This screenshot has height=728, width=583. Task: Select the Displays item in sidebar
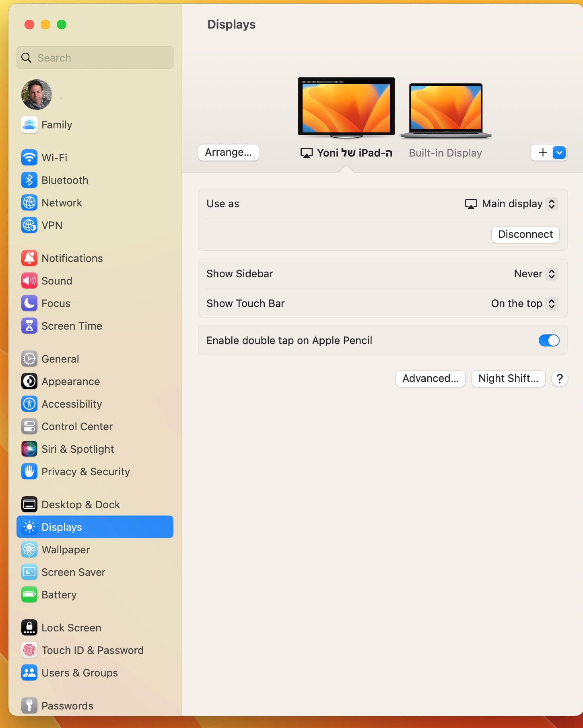95,527
